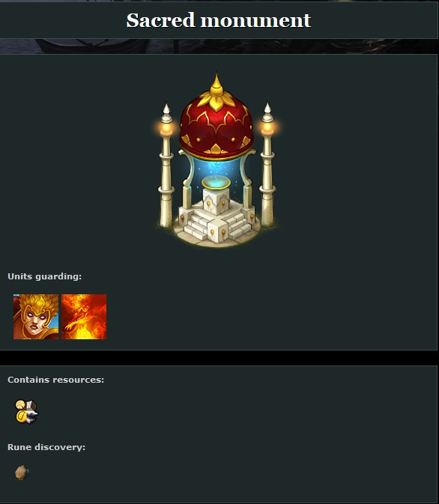Viewport: 439px width, 504px height.
Task: Click the red dome of the monument
Action: point(216,127)
